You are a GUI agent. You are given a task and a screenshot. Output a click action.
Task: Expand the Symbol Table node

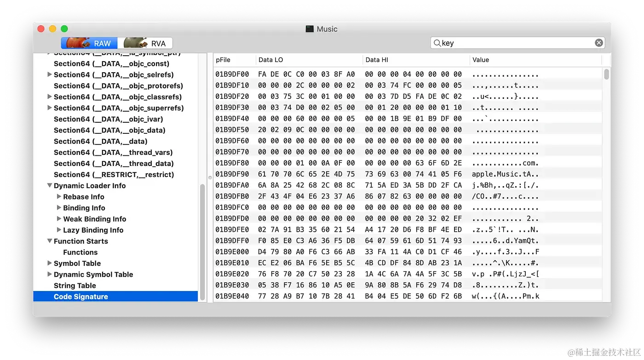click(50, 263)
